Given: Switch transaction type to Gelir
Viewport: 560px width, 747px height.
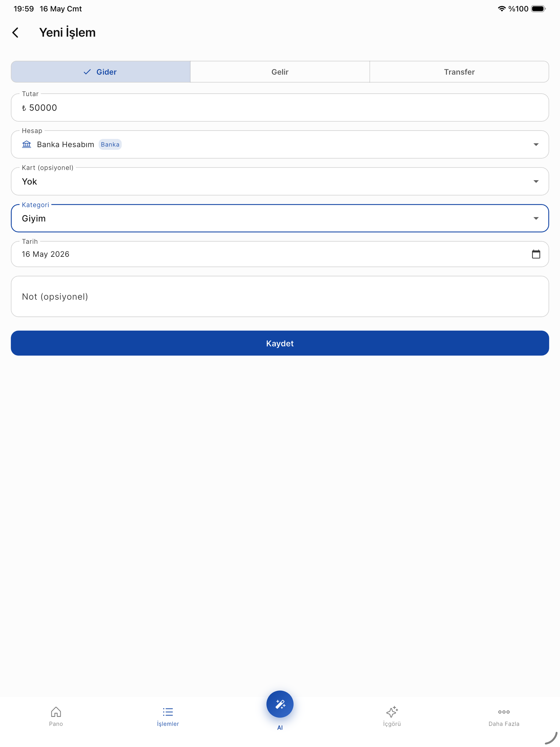Looking at the screenshot, I should click(280, 72).
